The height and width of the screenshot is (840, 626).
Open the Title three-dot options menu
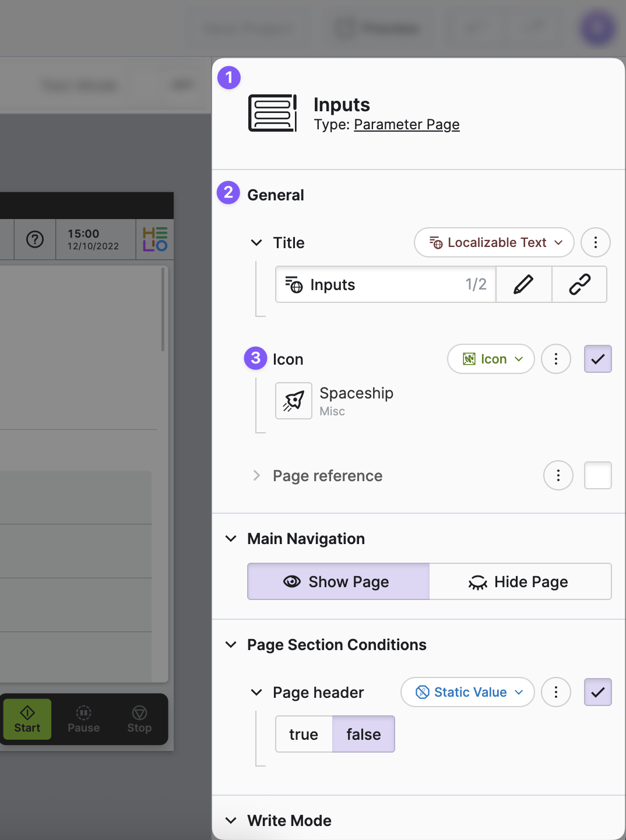coord(595,242)
